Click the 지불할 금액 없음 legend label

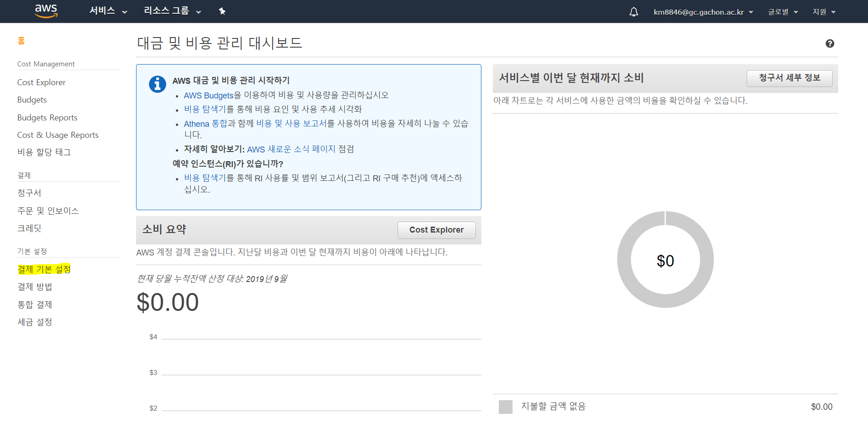[x=553, y=407]
